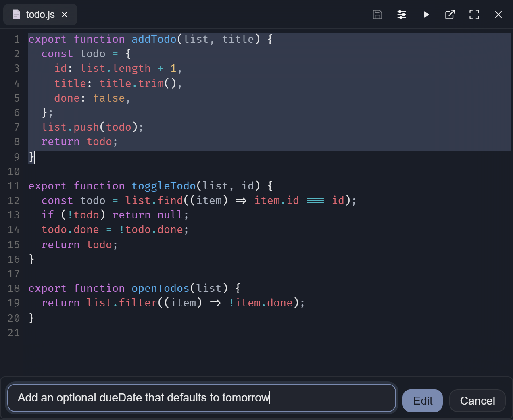Click the Edit button
The width and height of the screenshot is (513, 420).
tap(423, 401)
